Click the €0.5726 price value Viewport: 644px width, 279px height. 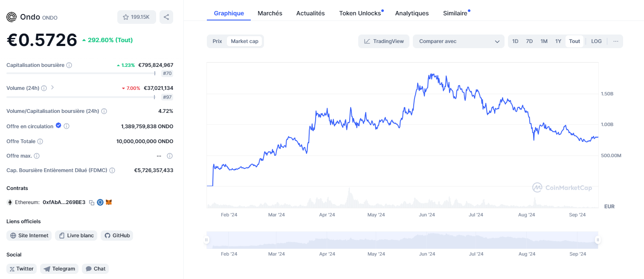click(x=42, y=40)
